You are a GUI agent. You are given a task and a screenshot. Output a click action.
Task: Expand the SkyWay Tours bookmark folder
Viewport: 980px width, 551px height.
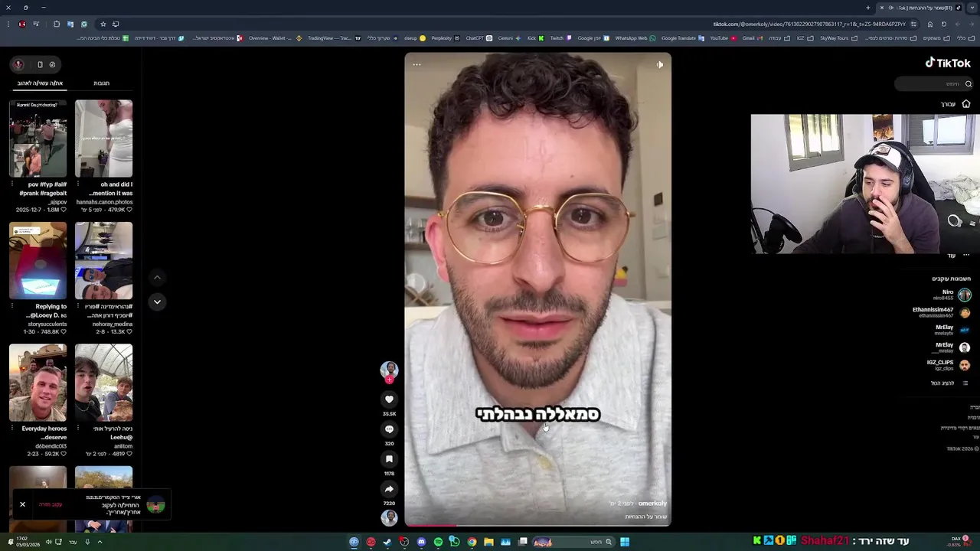pyautogui.click(x=838, y=38)
